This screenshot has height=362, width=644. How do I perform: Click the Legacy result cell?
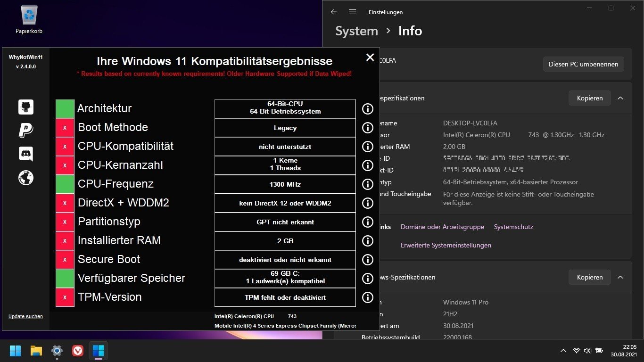[285, 128]
